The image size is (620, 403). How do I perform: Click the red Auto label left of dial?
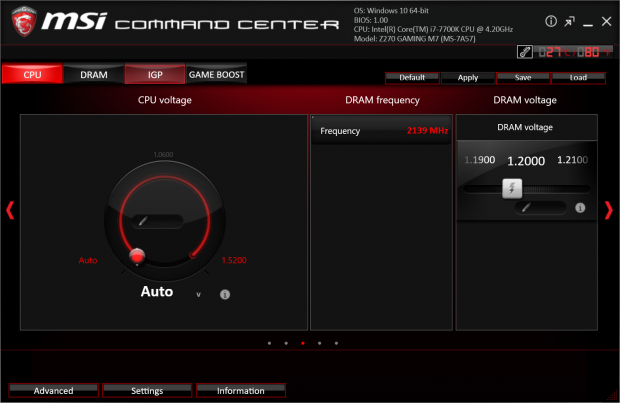(x=88, y=260)
